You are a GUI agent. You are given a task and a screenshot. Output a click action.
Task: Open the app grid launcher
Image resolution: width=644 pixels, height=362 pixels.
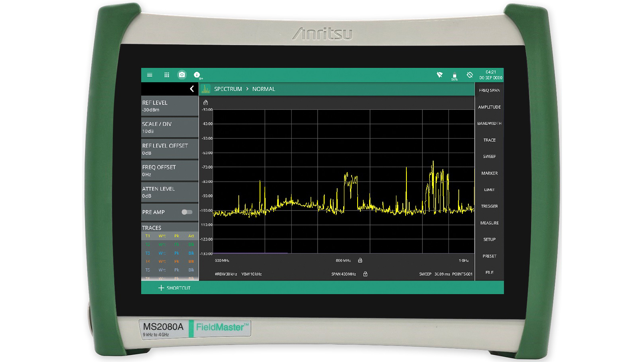click(166, 75)
